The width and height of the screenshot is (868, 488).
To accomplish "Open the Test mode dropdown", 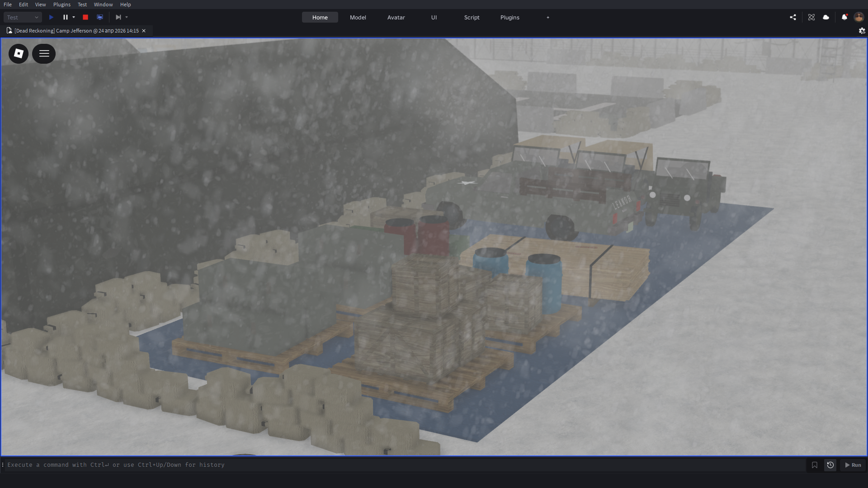I will click(x=23, y=17).
